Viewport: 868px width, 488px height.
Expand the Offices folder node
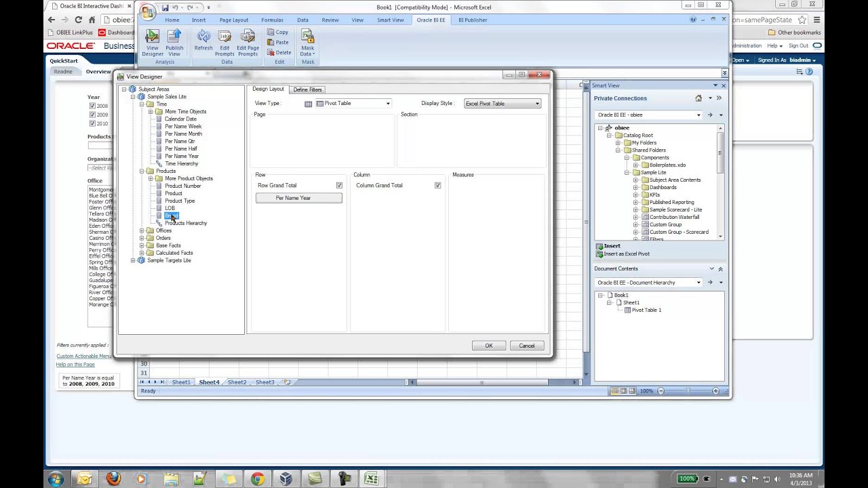pyautogui.click(x=142, y=230)
